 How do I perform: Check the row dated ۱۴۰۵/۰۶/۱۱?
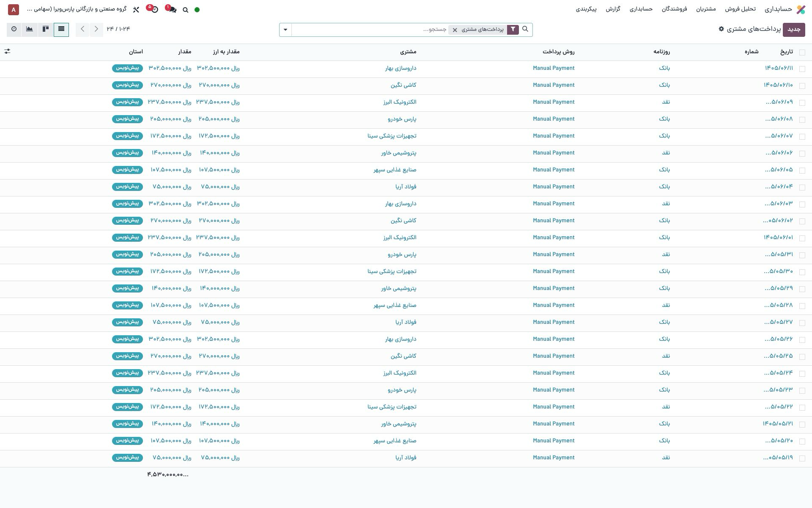click(x=802, y=69)
